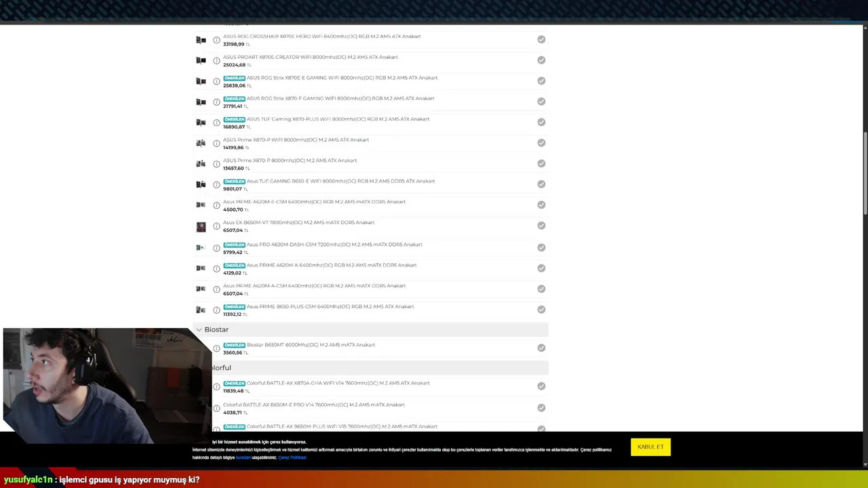Click info icon for Colorful BATTLE-AX X870A-GHA
The width and height of the screenshot is (868, 488).
pos(216,387)
